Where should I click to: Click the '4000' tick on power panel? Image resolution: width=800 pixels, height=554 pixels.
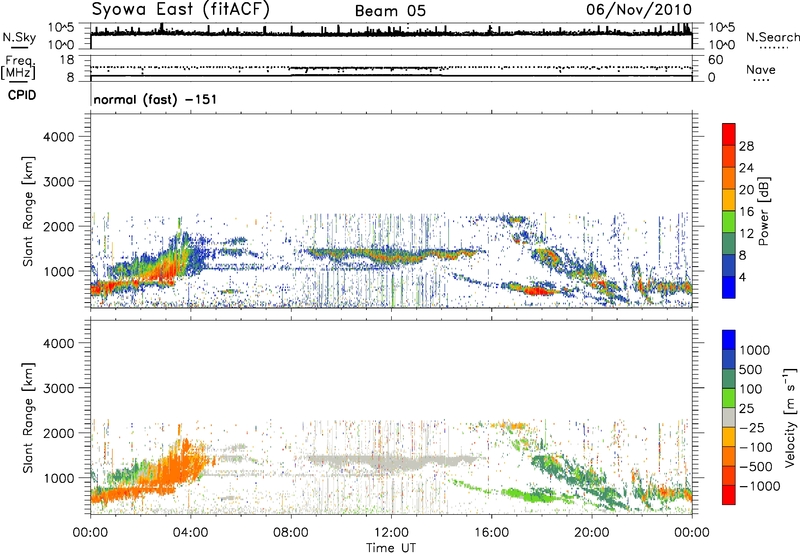pos(59,137)
